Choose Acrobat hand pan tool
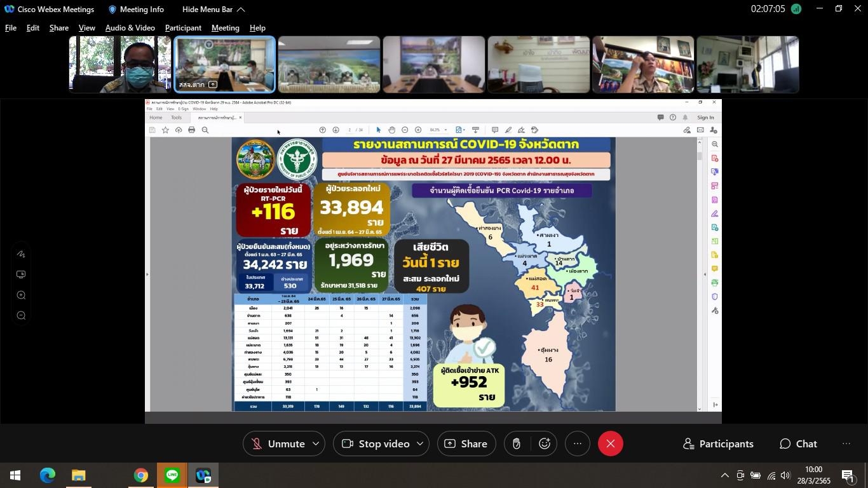This screenshot has height=488, width=868. click(392, 130)
